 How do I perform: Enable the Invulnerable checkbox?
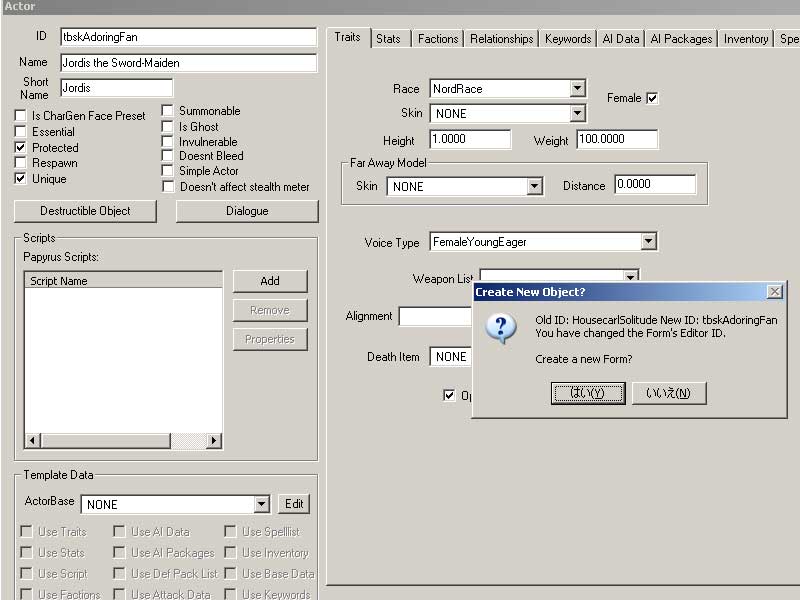(167, 141)
